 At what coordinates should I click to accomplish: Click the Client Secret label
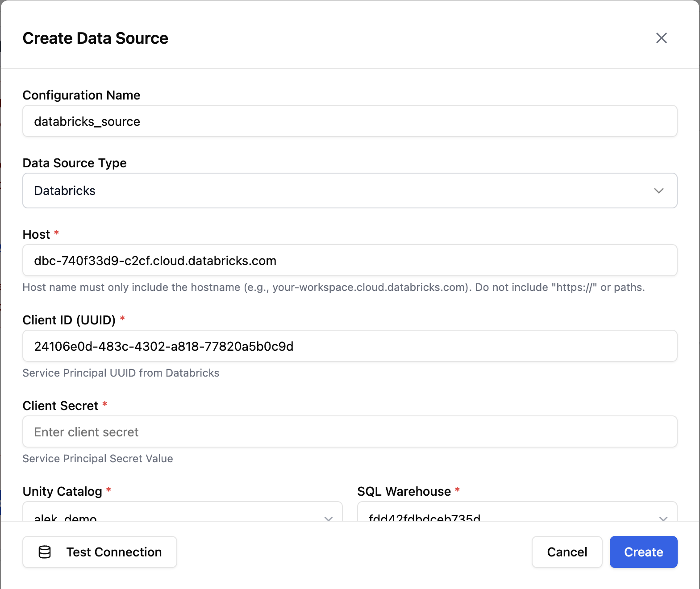(x=60, y=406)
